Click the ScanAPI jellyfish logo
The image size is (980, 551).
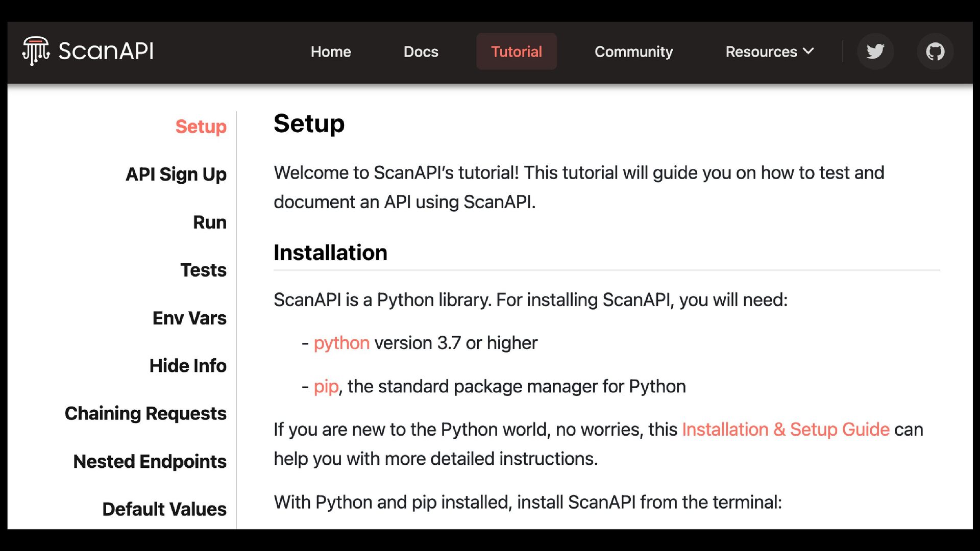tap(36, 51)
